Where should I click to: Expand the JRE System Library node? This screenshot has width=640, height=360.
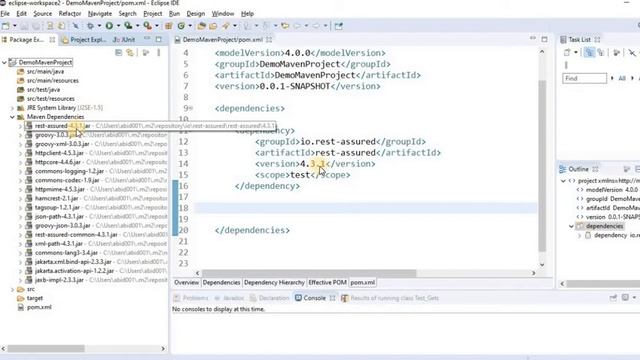pos(12,108)
